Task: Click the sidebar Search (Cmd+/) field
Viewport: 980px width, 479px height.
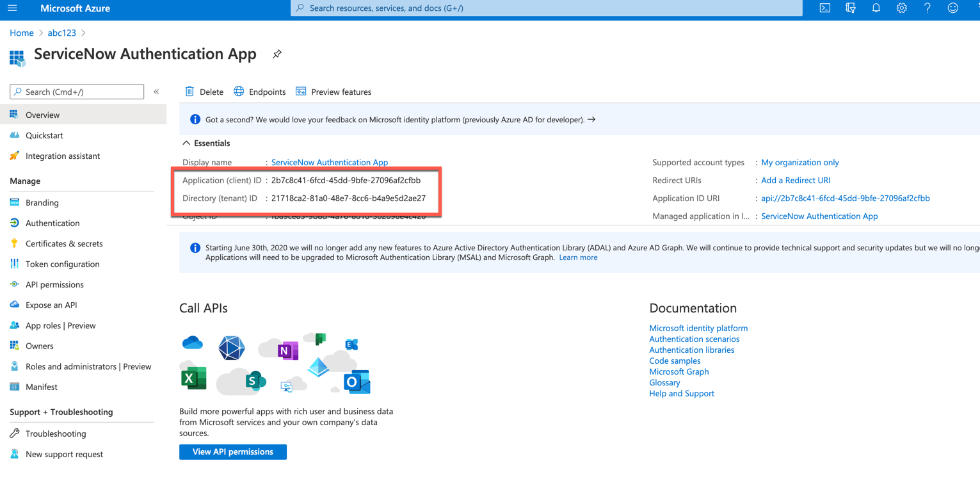Action: point(77,92)
